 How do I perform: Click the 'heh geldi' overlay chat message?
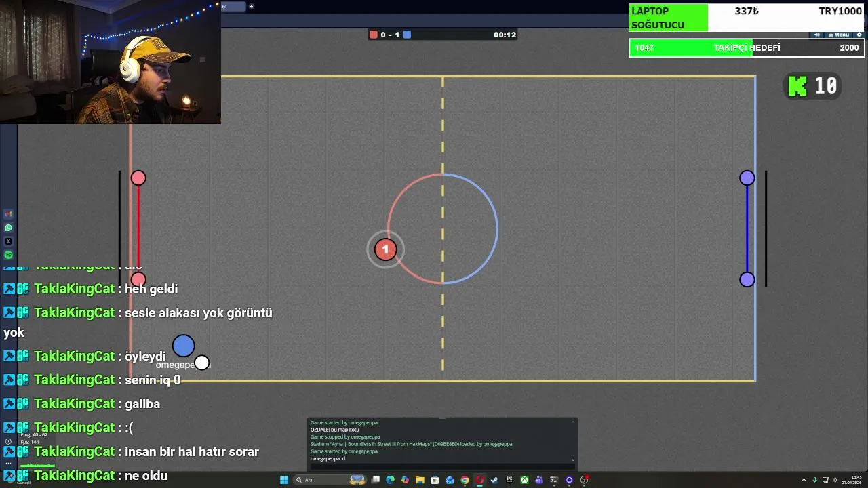(151, 289)
